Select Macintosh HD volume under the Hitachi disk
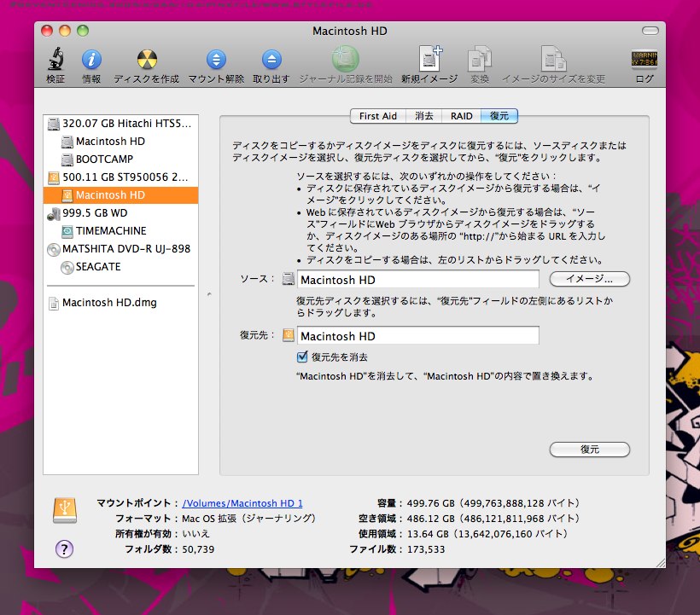The image size is (700, 615). [120, 142]
